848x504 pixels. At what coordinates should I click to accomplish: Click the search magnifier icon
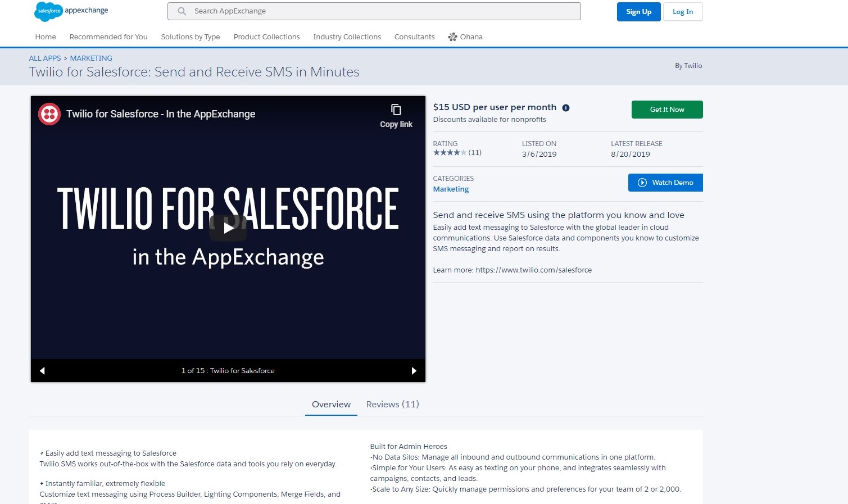pyautogui.click(x=181, y=11)
